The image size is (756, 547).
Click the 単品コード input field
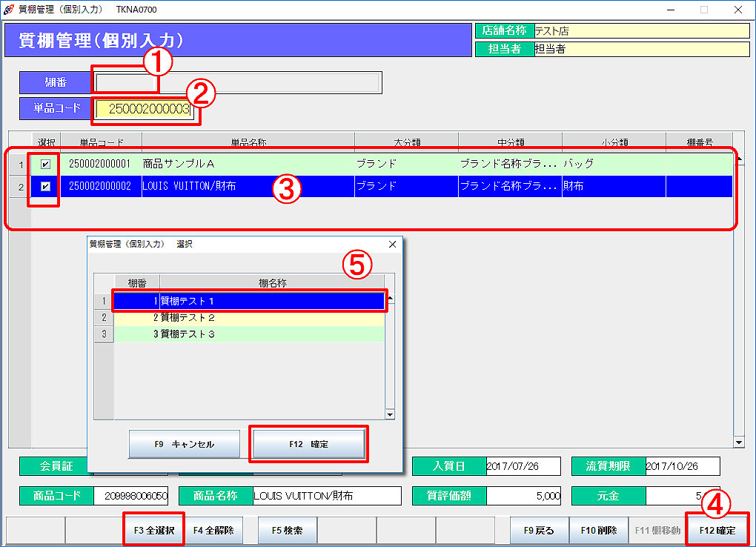[x=144, y=109]
